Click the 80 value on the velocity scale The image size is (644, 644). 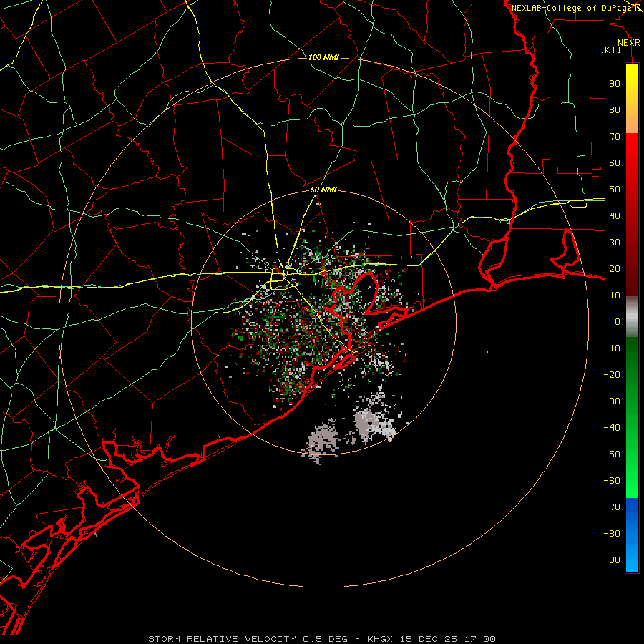click(x=615, y=109)
